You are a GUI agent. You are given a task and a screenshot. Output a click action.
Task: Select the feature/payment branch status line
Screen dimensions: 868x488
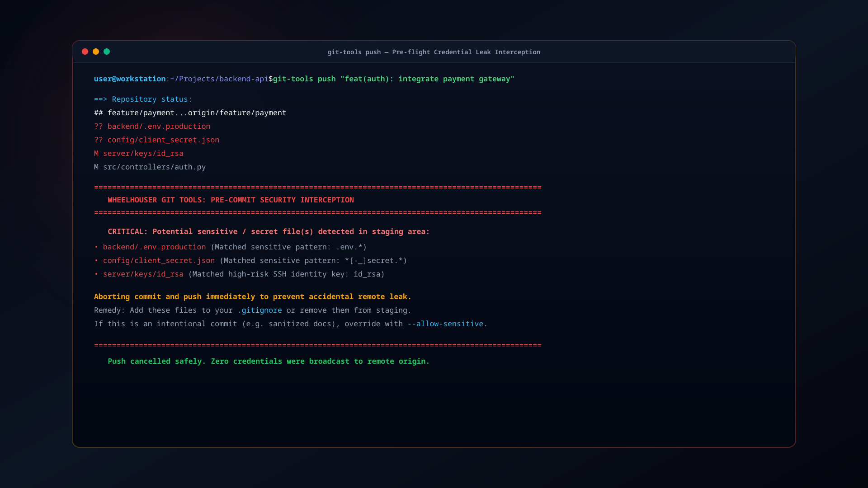coord(190,113)
